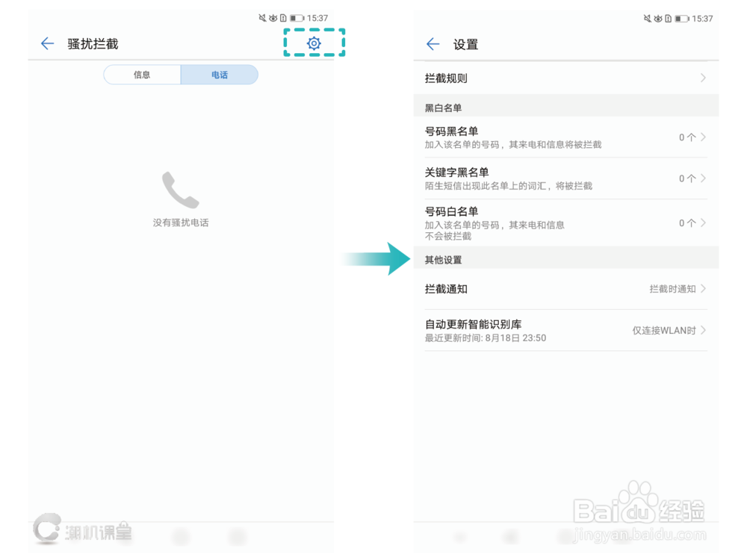Tap chevron on 关键字黑名单 row
The width and height of the screenshot is (747, 560).
[703, 178]
